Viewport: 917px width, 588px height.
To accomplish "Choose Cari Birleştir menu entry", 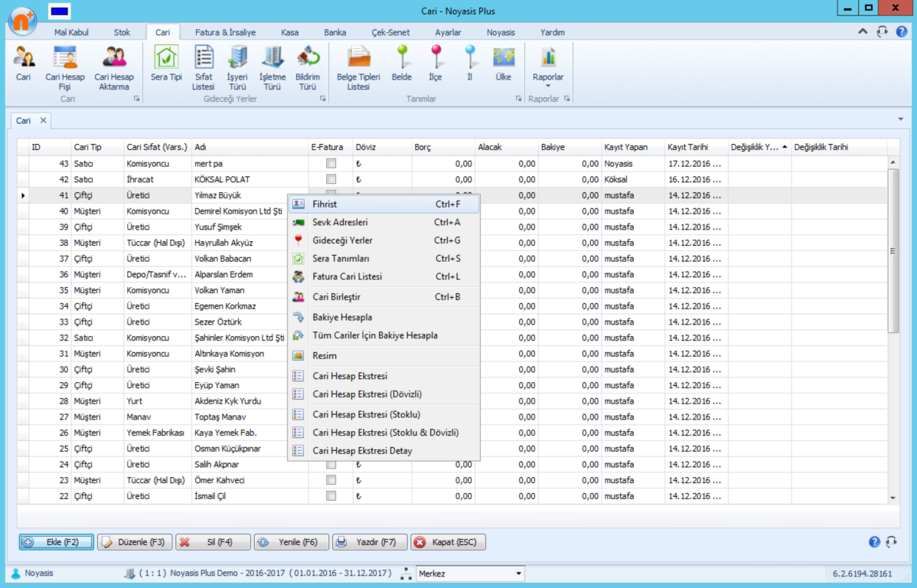I will coord(383,297).
